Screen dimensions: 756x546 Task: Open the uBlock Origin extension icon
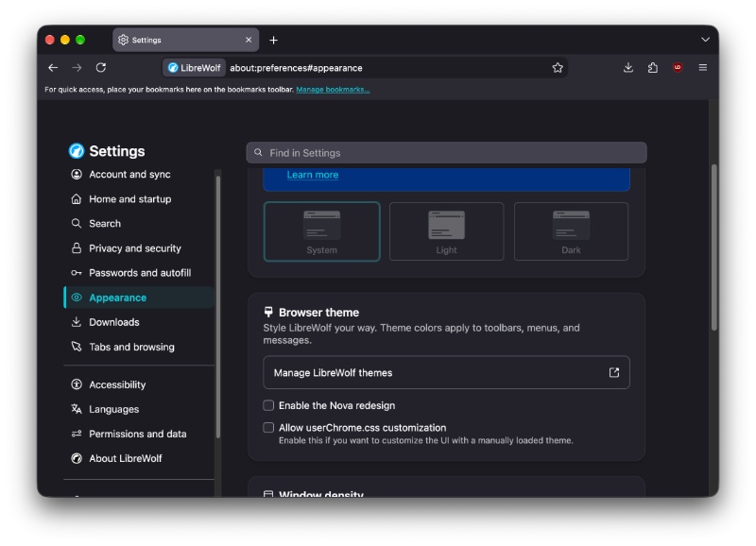tap(678, 67)
